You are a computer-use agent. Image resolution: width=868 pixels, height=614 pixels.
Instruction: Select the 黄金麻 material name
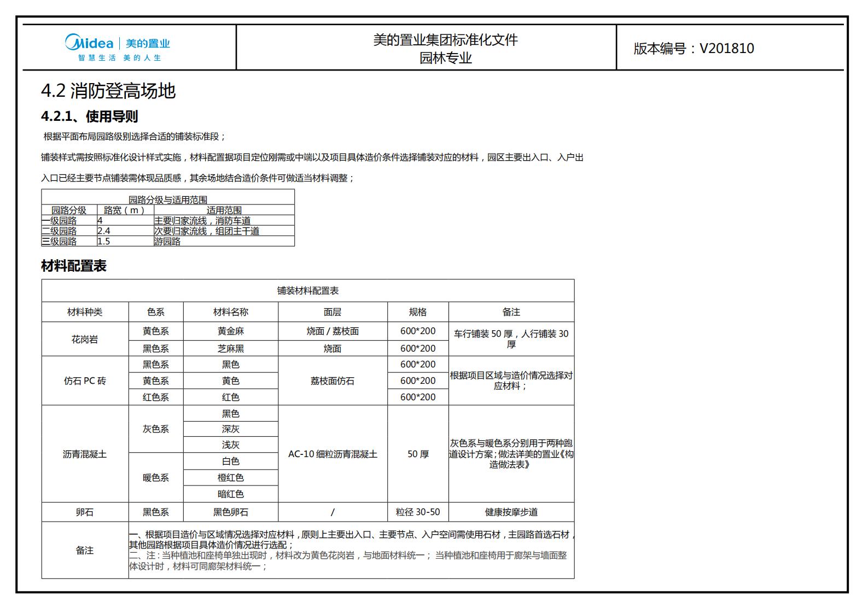[x=231, y=331]
